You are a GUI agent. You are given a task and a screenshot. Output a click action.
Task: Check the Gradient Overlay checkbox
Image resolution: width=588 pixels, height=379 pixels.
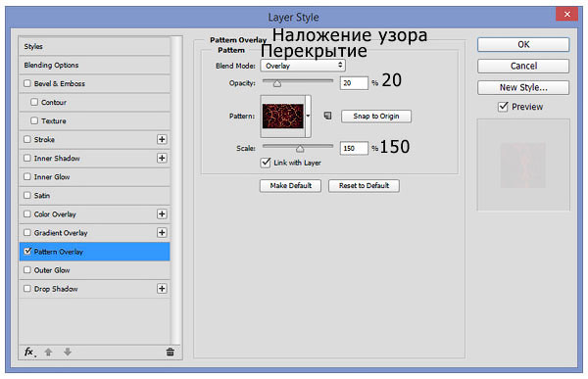tap(27, 232)
